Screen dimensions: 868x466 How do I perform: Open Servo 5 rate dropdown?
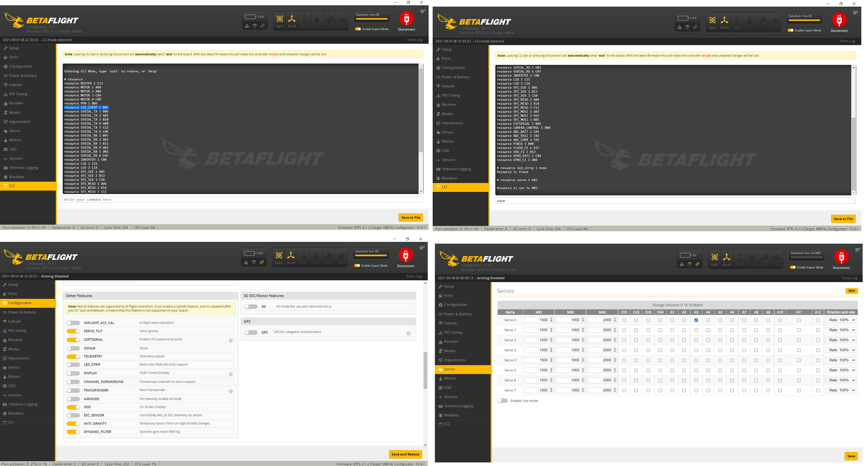pos(841,370)
